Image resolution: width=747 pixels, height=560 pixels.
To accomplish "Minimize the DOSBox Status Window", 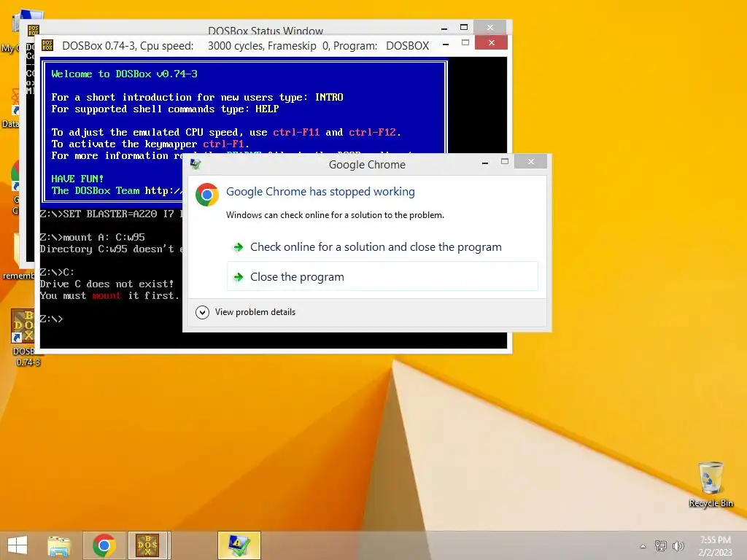I will 444,28.
